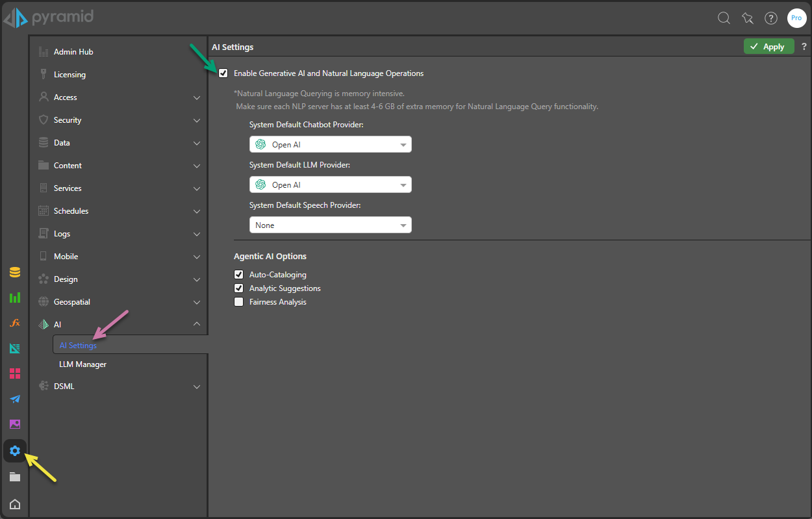Click the green Apply button

[768, 47]
